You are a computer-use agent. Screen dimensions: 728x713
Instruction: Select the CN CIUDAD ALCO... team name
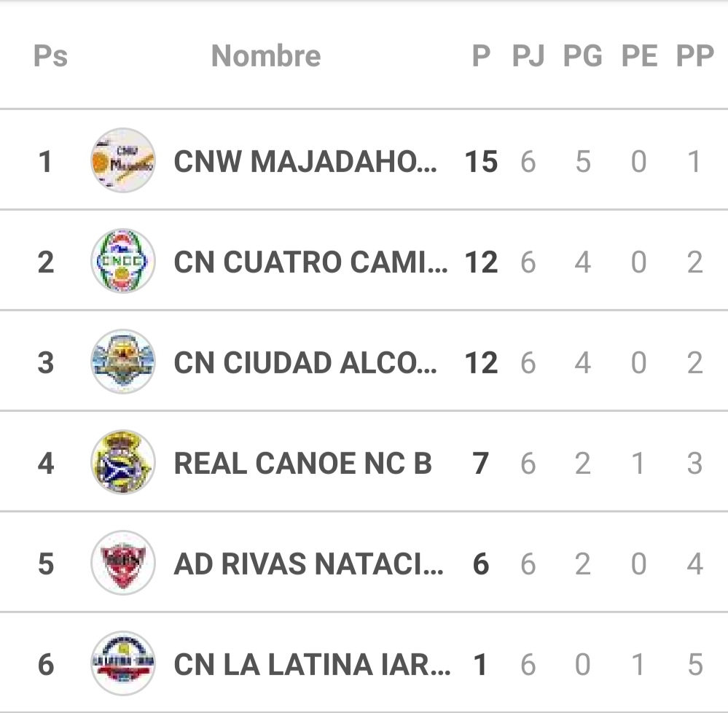(305, 363)
